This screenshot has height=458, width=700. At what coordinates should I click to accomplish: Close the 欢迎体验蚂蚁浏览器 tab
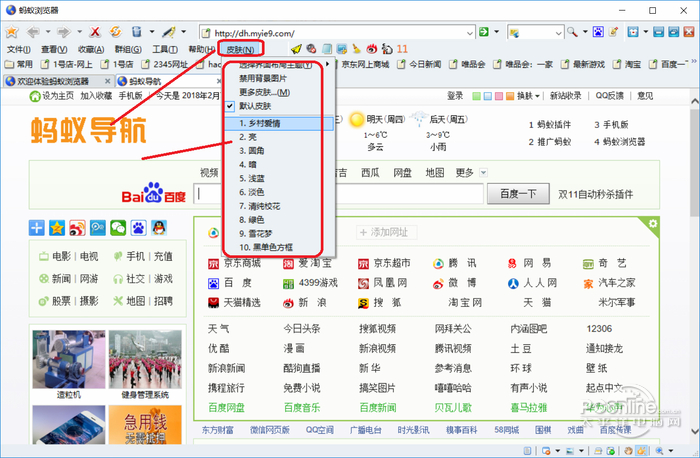(108, 81)
